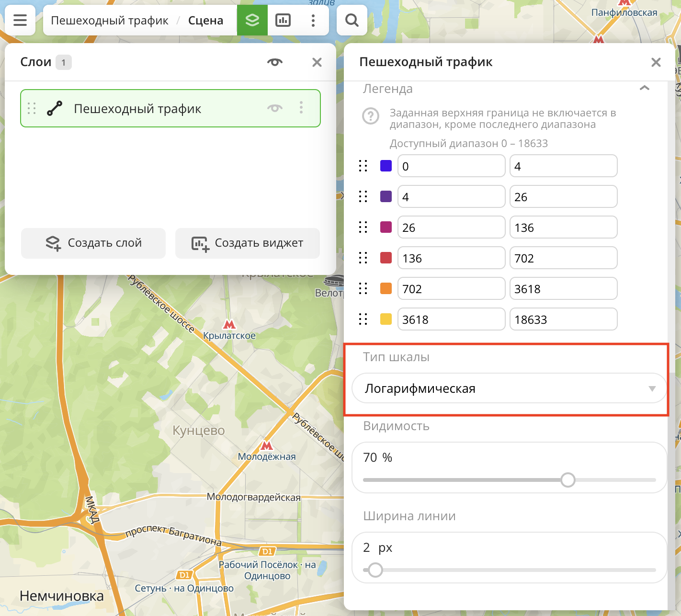Click the search magnifier button
Viewport: 681px width, 616px height.
352,20
